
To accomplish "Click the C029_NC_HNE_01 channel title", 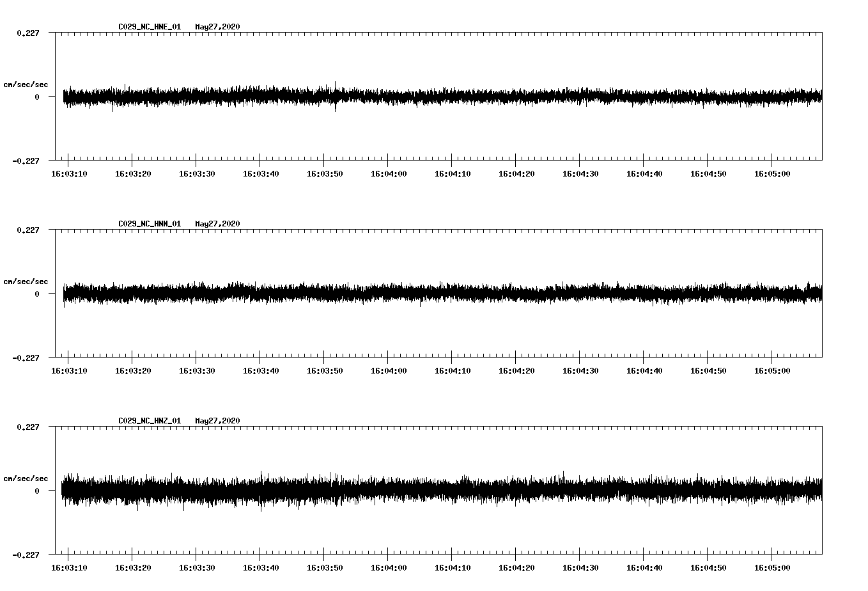I will pos(150,27).
